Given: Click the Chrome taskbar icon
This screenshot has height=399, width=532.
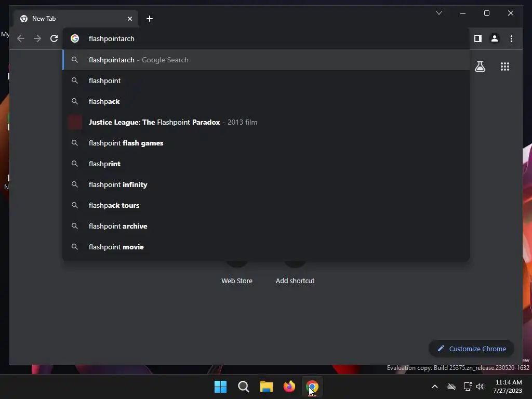Looking at the screenshot, I should coord(312,387).
